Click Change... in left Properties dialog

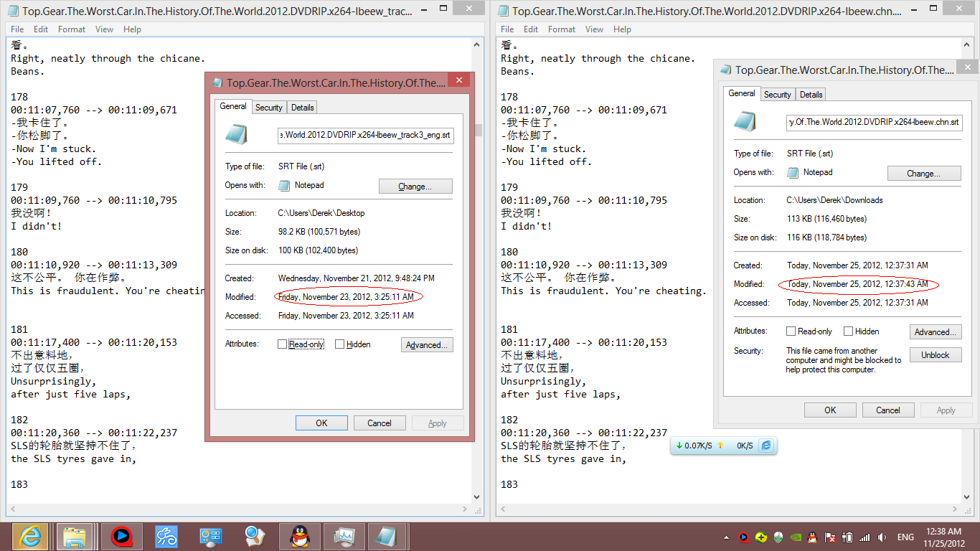tap(415, 187)
